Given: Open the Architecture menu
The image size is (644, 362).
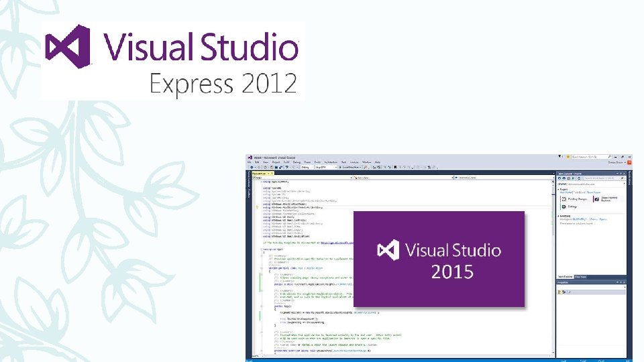Looking at the screenshot, I should [331, 162].
